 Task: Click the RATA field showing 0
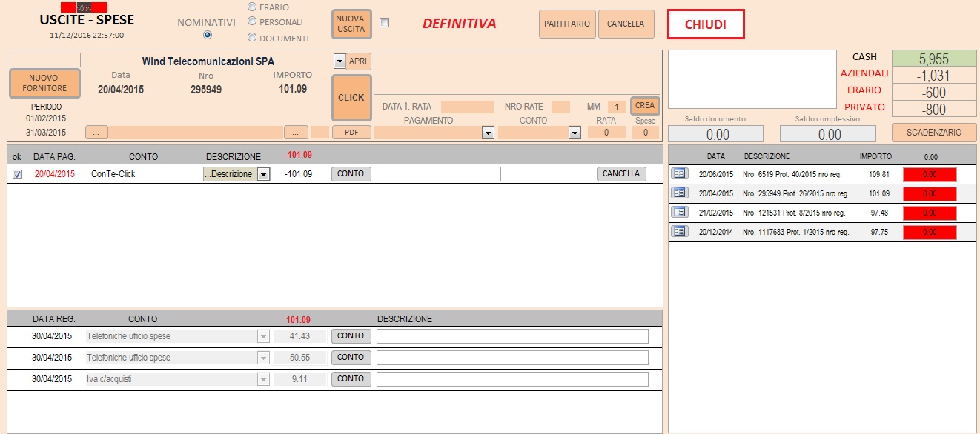click(x=606, y=133)
